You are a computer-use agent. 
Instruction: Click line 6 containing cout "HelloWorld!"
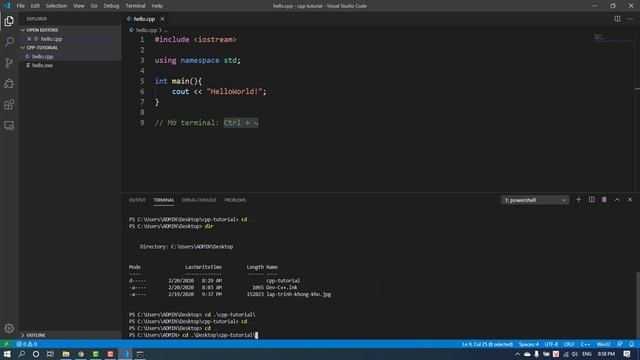point(211,91)
